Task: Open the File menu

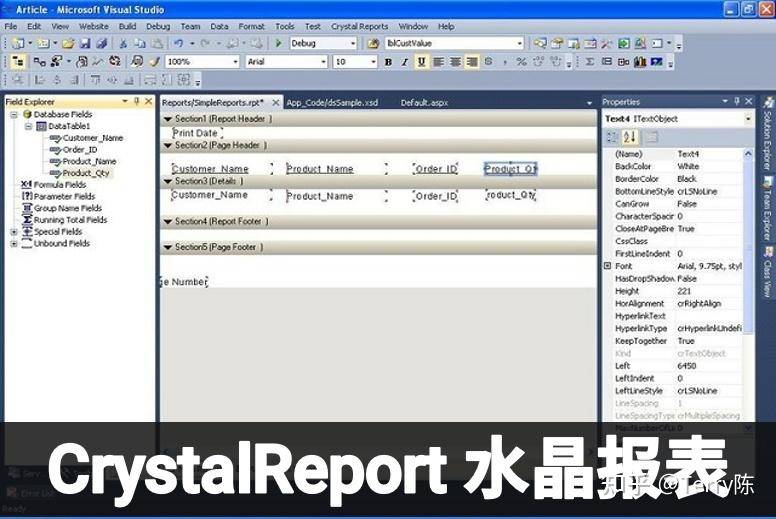Action: [x=10, y=26]
